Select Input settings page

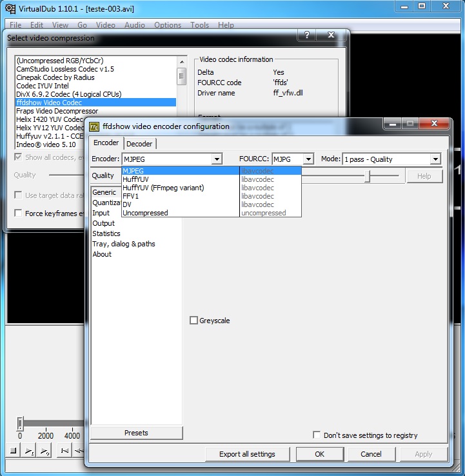coord(101,213)
